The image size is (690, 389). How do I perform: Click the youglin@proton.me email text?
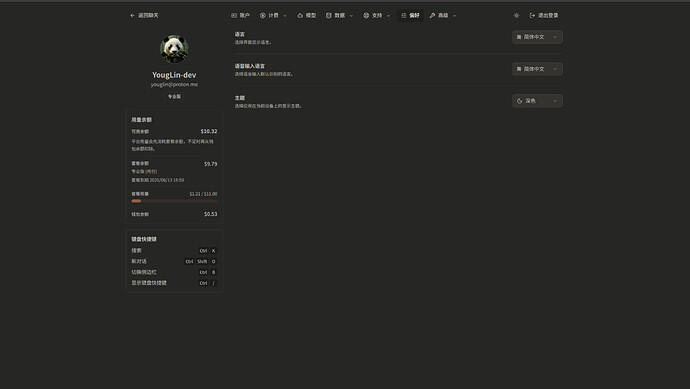click(174, 84)
